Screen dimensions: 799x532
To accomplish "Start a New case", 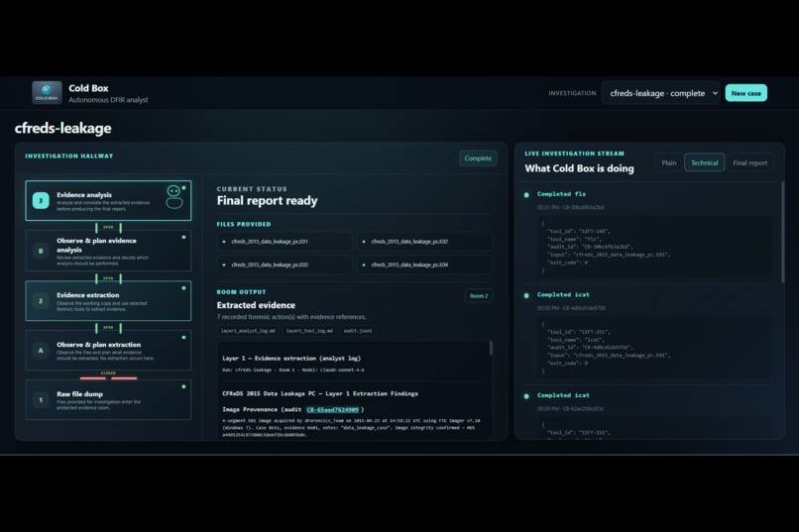I will pos(746,93).
